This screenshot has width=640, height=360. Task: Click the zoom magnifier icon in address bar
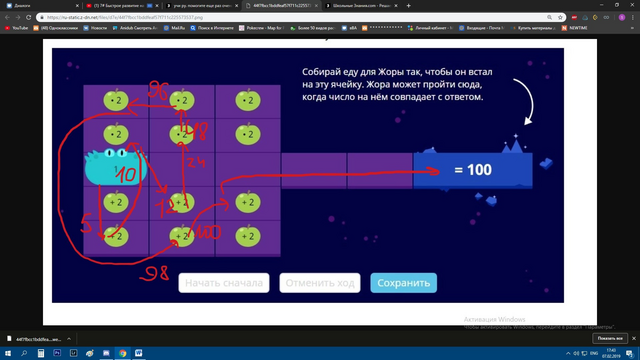pos(549,18)
